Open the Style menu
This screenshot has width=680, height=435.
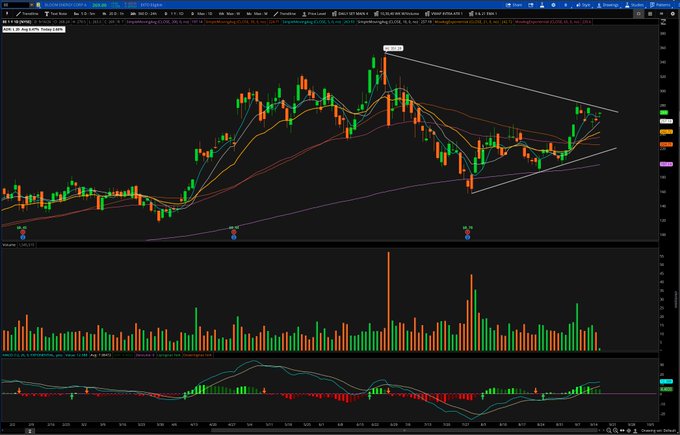583,5
